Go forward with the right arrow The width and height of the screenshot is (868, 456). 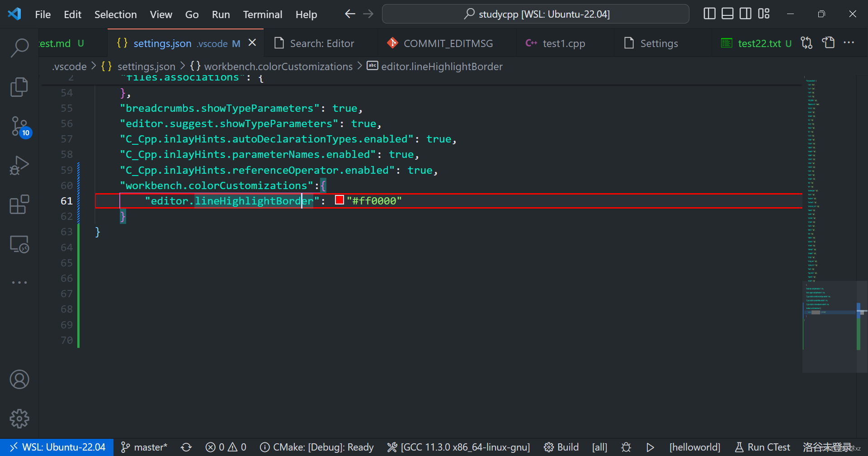click(x=368, y=14)
